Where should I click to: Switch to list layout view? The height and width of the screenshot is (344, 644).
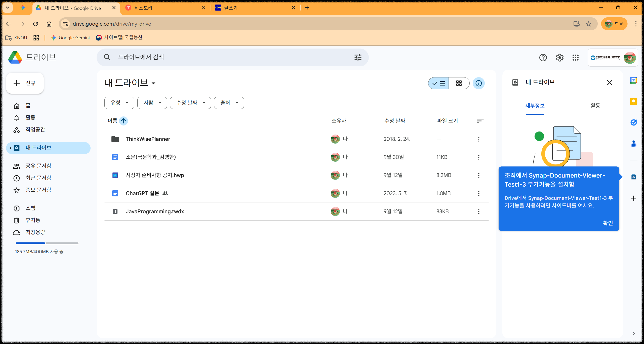coord(439,83)
